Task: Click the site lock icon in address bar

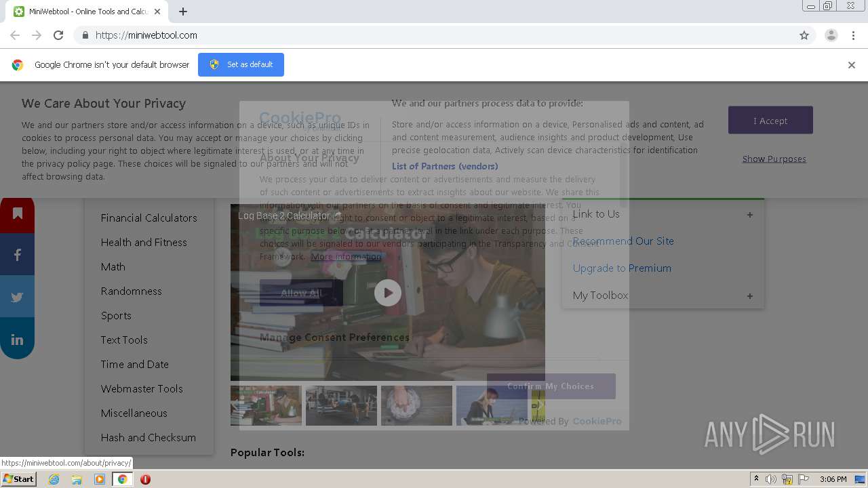Action: [85, 35]
